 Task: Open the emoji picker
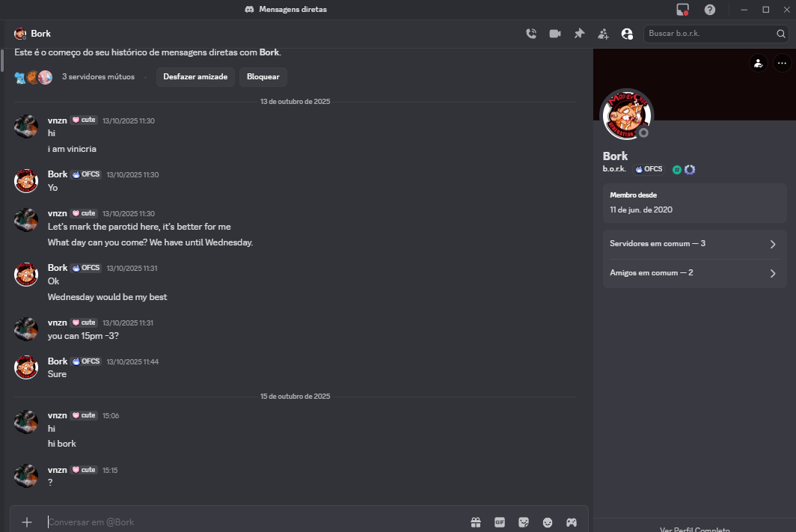click(548, 522)
